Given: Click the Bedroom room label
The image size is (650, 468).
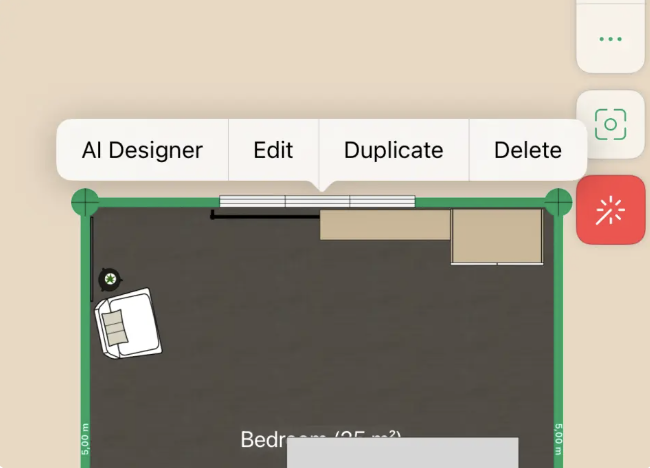Looking at the screenshot, I should [x=263, y=439].
